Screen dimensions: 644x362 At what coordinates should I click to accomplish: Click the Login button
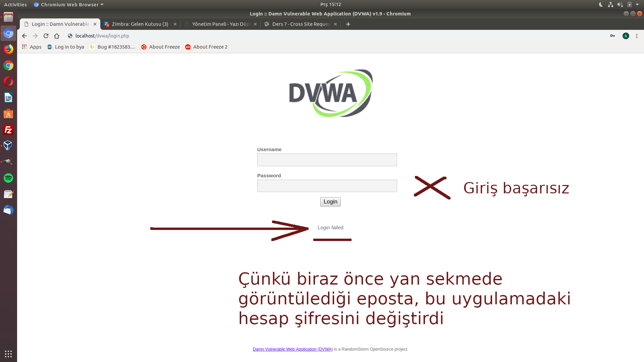click(x=330, y=202)
